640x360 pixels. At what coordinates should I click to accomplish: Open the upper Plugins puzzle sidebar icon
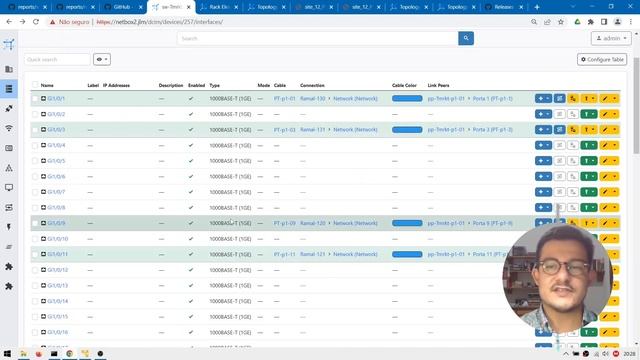pyautogui.click(x=9, y=267)
